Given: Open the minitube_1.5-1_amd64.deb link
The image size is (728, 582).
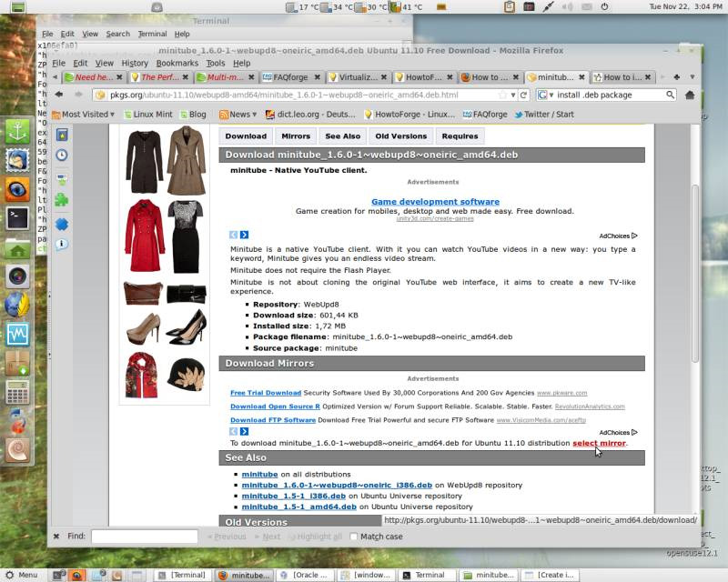Looking at the screenshot, I should [299, 507].
